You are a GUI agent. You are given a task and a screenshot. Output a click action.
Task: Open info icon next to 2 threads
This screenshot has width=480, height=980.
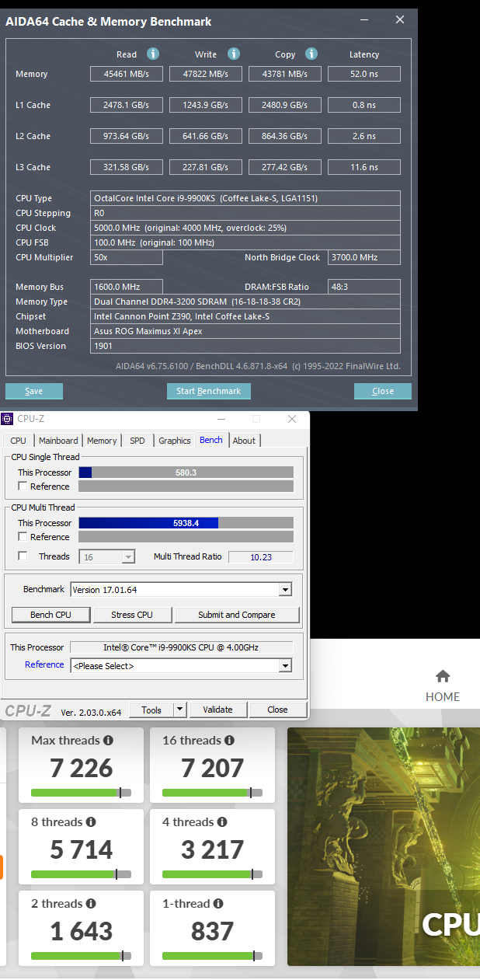coord(91,904)
